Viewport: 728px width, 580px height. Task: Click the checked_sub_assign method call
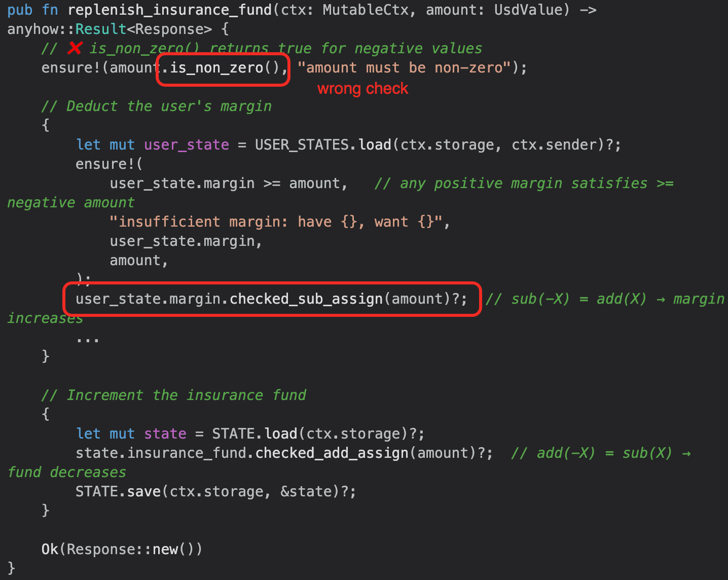pos(306,299)
